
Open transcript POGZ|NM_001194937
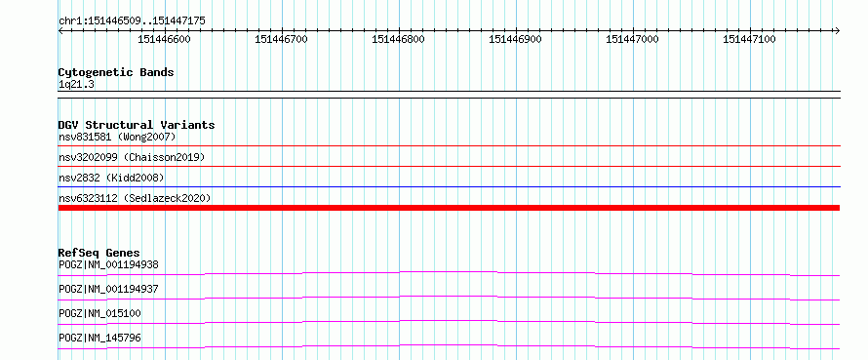coord(108,289)
